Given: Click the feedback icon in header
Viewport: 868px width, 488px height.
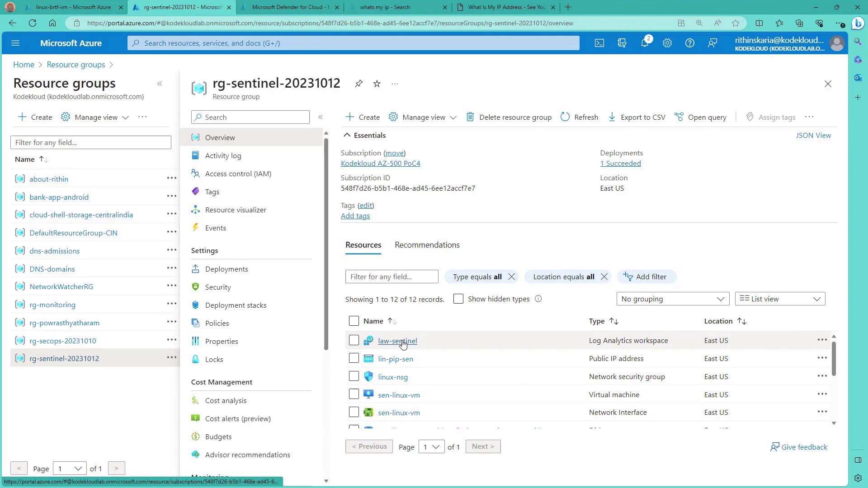Looking at the screenshot, I should point(712,43).
